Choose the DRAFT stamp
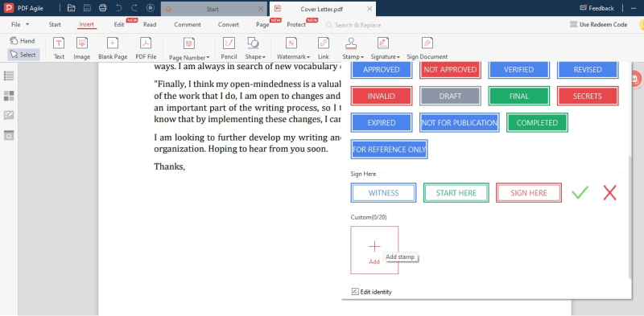The width and height of the screenshot is (644, 316). click(x=450, y=96)
